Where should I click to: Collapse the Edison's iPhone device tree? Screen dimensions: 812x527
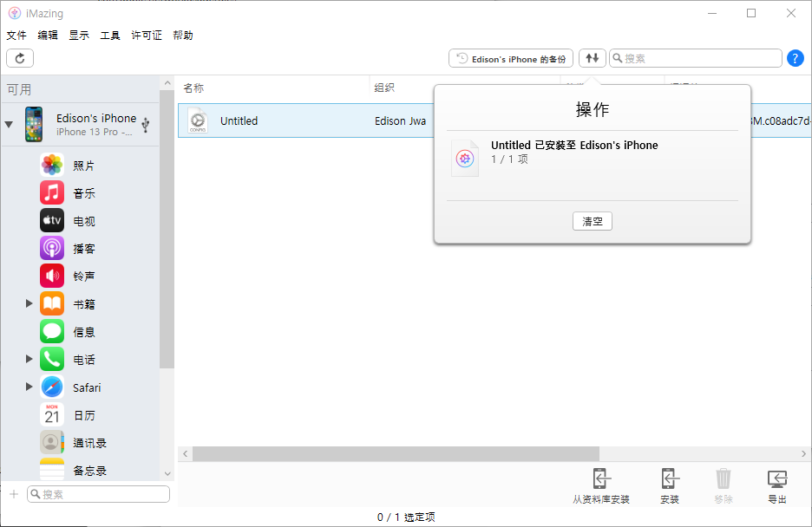pos(9,124)
